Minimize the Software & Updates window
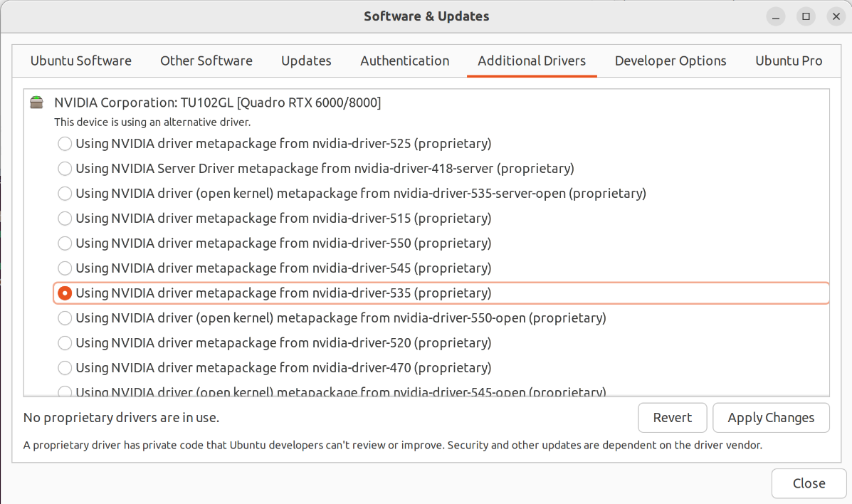This screenshot has height=504, width=852. 776,17
